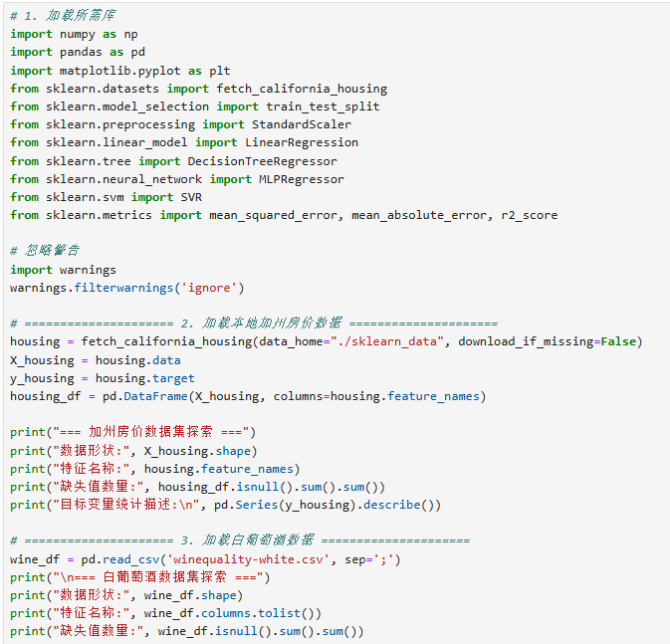Click columns.tolist() in the wine print
Image resolution: width=670 pixels, height=644 pixels.
click(x=258, y=614)
